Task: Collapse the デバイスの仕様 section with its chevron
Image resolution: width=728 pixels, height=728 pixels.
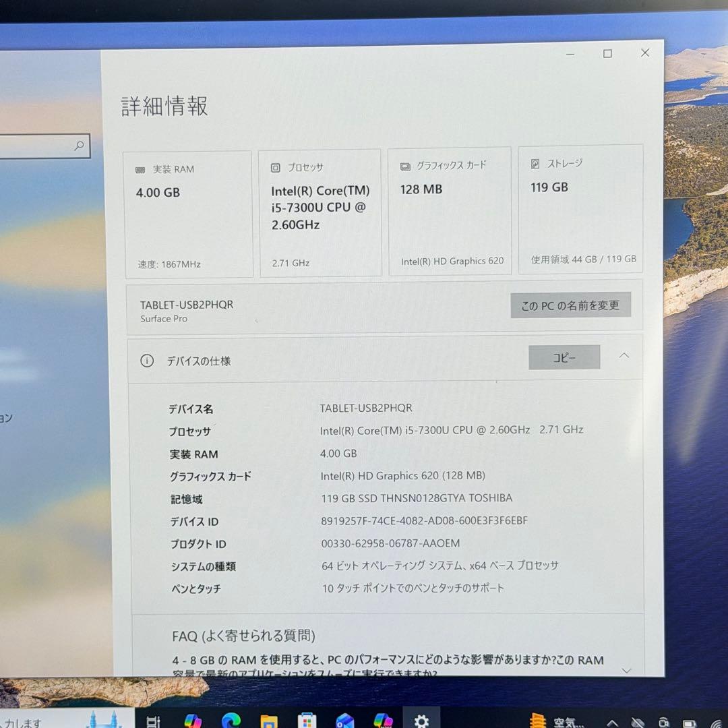Action: pos(624,355)
